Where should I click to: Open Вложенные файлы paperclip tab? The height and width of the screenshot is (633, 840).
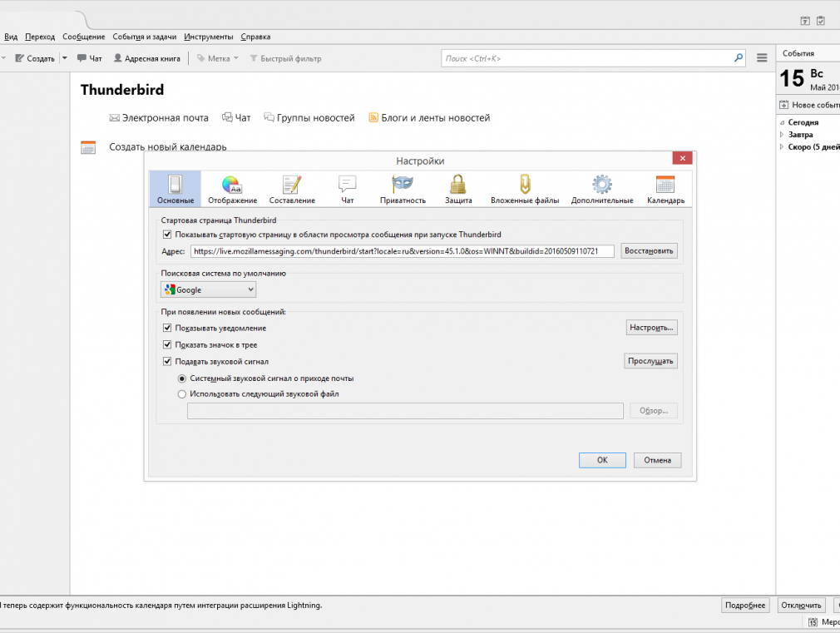[x=525, y=189]
